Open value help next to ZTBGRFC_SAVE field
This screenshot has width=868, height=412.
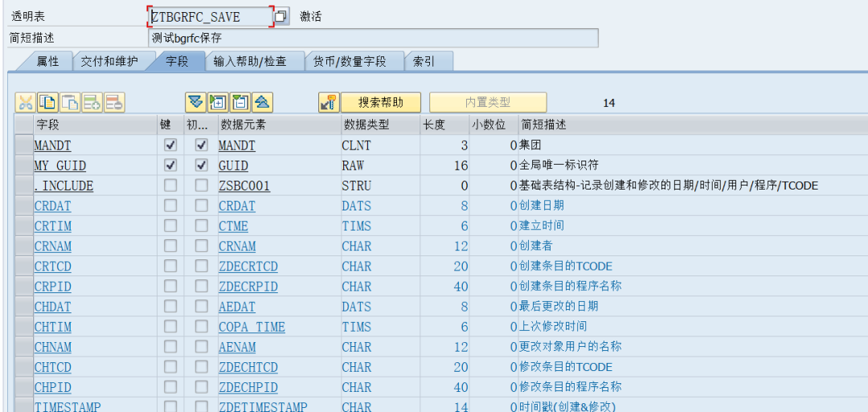point(282,16)
